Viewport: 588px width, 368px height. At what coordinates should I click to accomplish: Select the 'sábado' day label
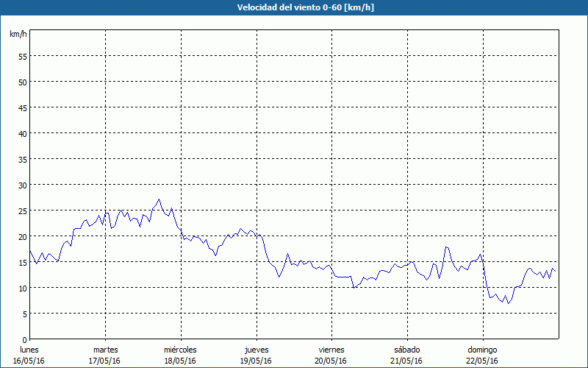coord(406,349)
